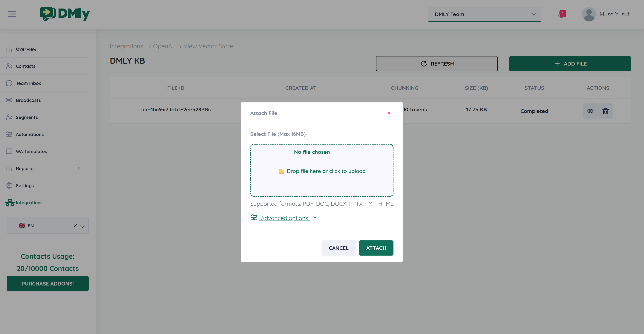Open Broadcasts from the sidebar
This screenshot has height=334, width=644.
pos(28,100)
